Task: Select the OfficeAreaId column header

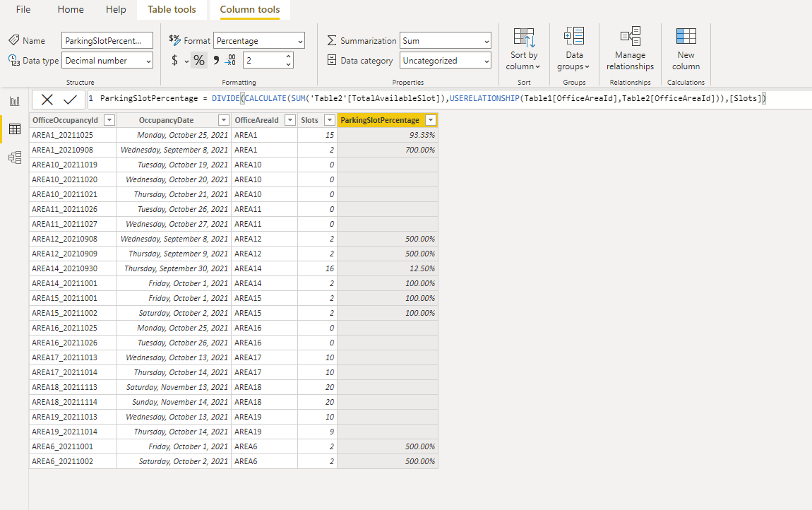Action: click(257, 120)
